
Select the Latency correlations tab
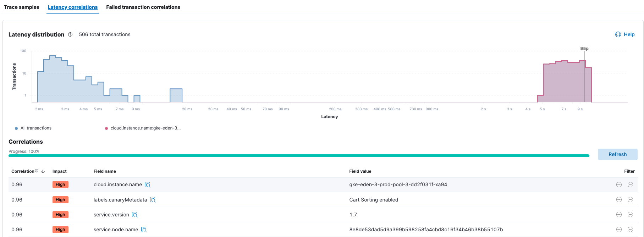[x=73, y=7]
